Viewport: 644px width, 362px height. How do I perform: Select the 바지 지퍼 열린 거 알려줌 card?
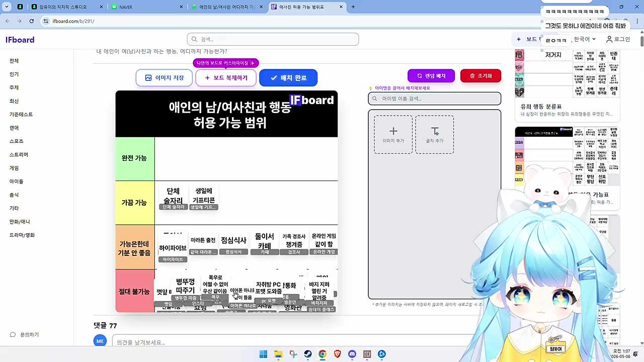coord(319,294)
